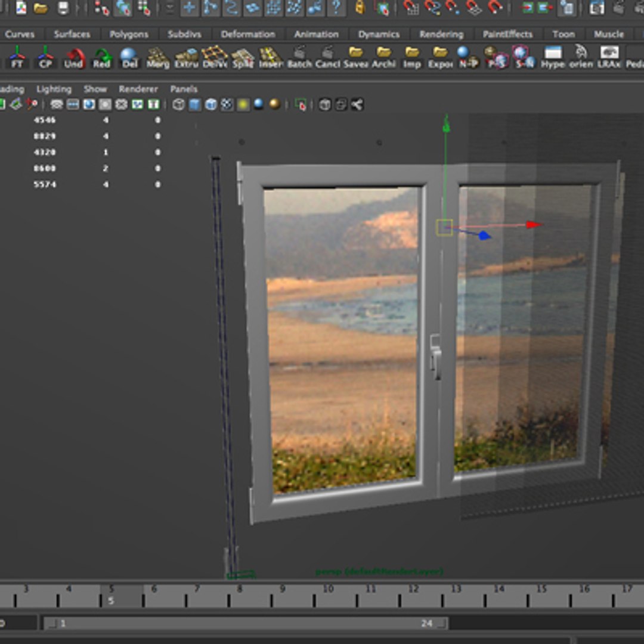Switch to the Rendering shelf tab

(441, 34)
